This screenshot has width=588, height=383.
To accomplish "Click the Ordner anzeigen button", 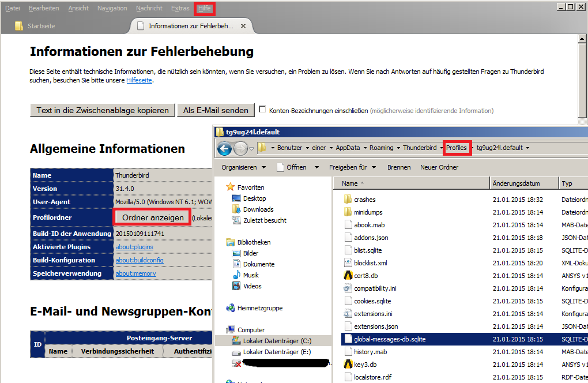I will (x=153, y=217).
